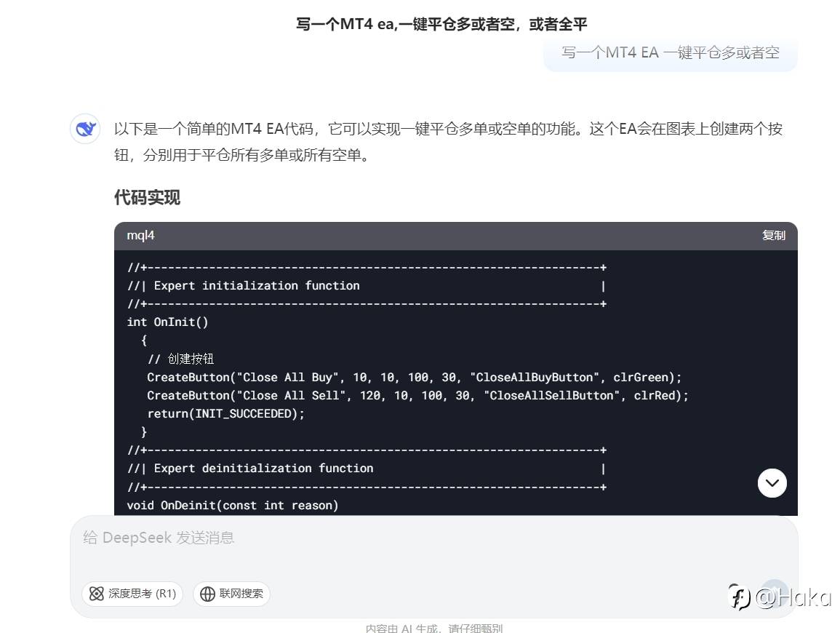Screen dimensions: 840x633
Task: Click the scroll-to-bottom down arrow button
Action: point(772,482)
